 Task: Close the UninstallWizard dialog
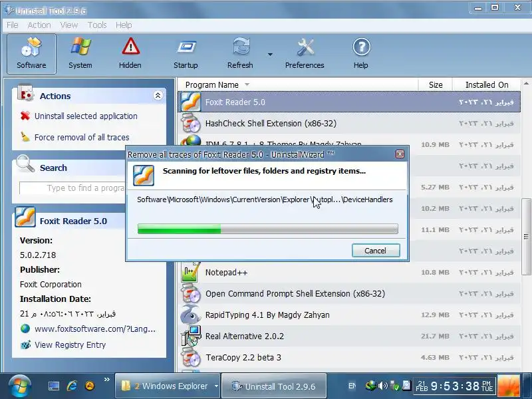click(400, 154)
